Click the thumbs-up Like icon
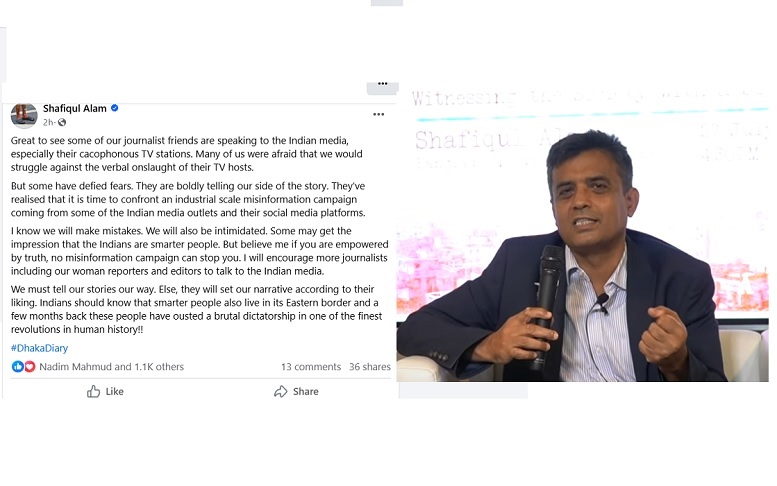The image size is (777, 486). coord(93,391)
